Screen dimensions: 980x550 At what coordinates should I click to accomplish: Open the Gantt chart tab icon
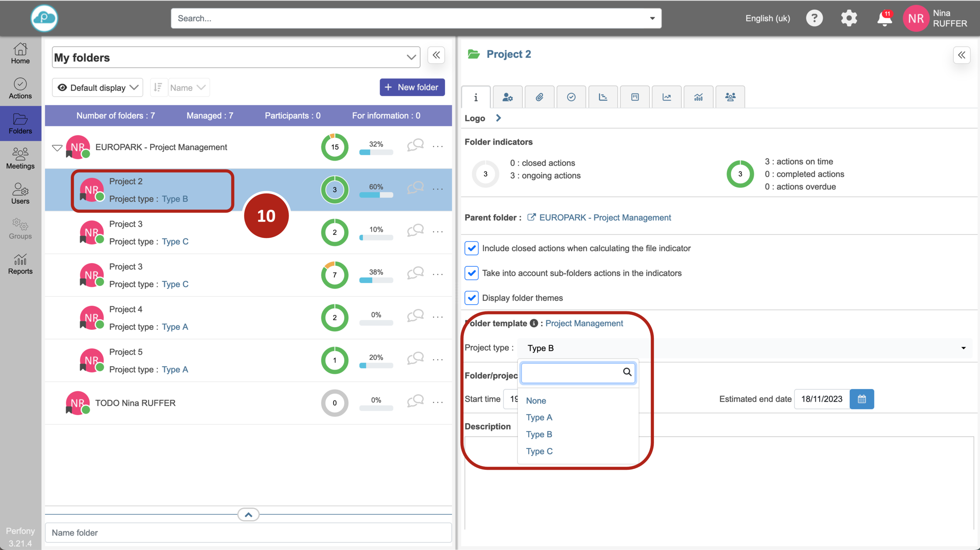coord(603,97)
